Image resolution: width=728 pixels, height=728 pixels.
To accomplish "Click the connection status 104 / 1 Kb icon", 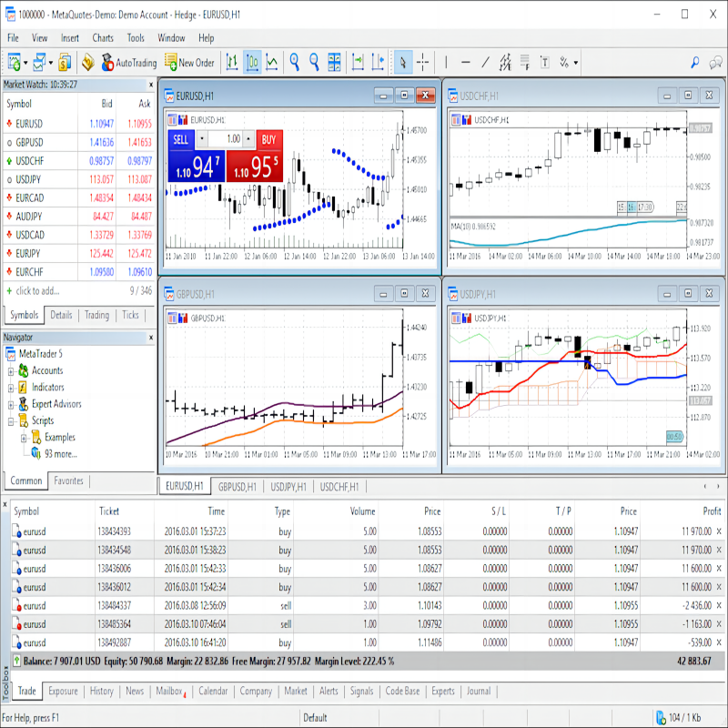I will [x=662, y=718].
